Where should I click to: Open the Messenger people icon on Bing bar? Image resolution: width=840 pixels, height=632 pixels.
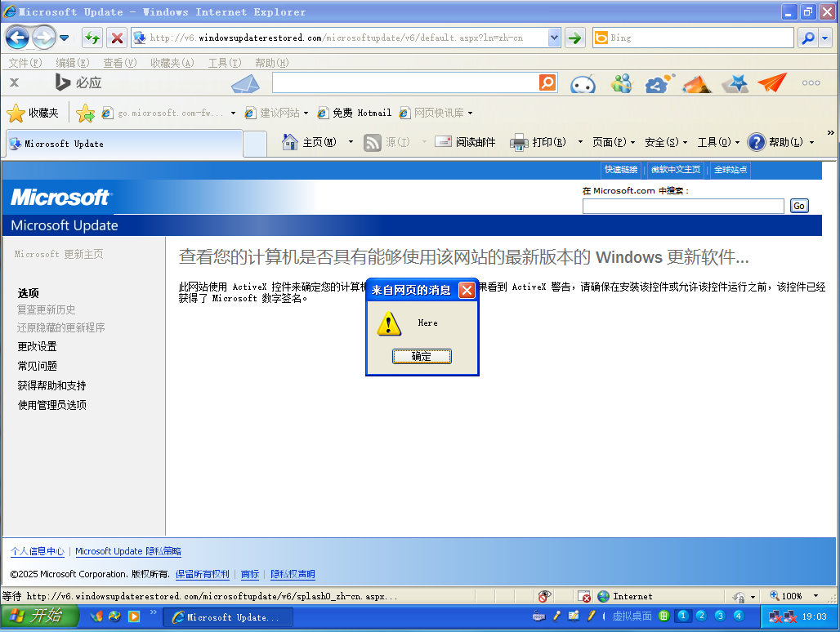pos(622,83)
